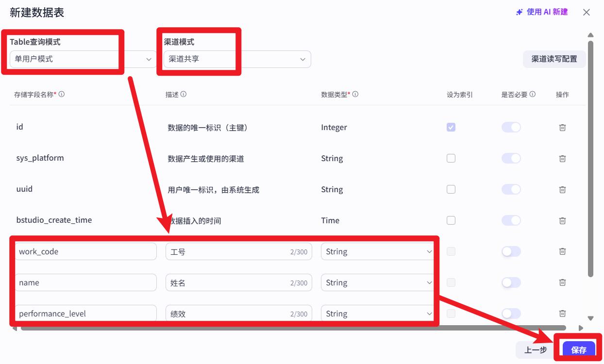Click the trash icon beside sys_platform
This screenshot has width=604, height=364.
562,158
